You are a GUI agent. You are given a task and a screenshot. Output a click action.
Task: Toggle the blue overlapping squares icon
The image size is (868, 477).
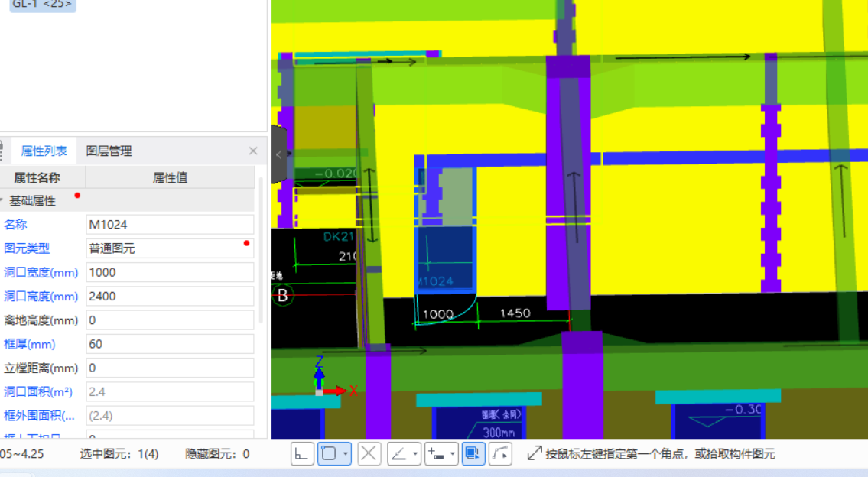(473, 454)
